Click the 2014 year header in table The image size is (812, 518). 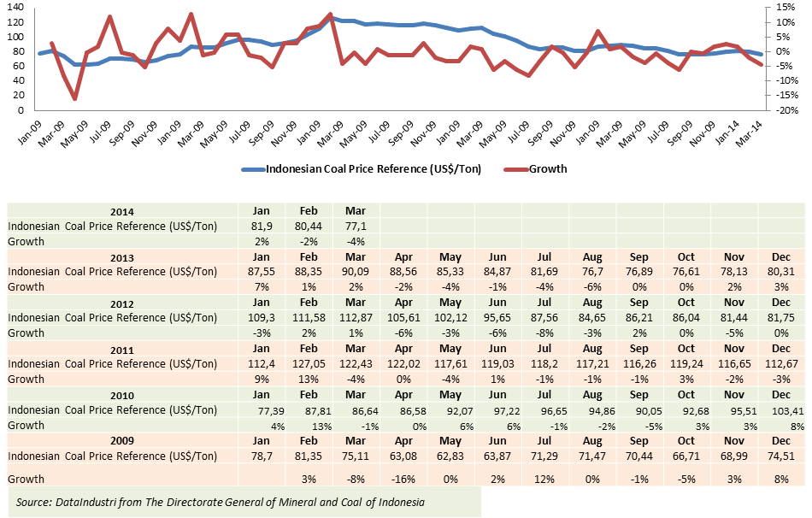[122, 211]
